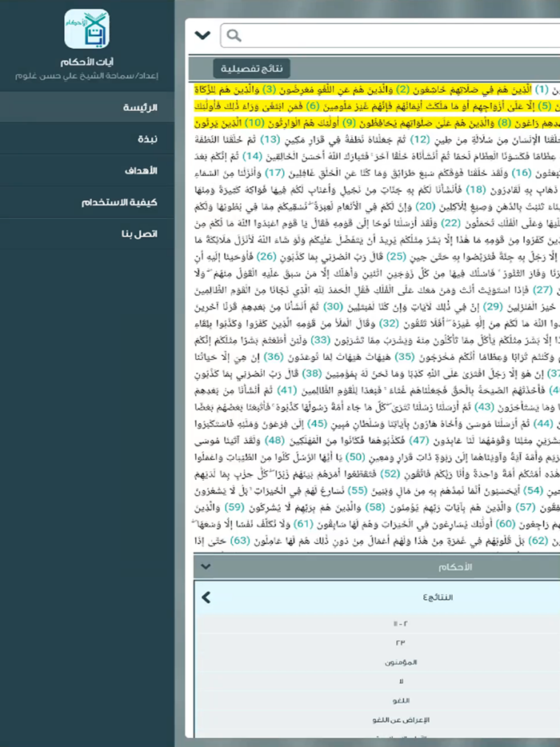Image resolution: width=560 pixels, height=747 pixels.
Task: Click verse number (58) marker
Action: click(375, 506)
